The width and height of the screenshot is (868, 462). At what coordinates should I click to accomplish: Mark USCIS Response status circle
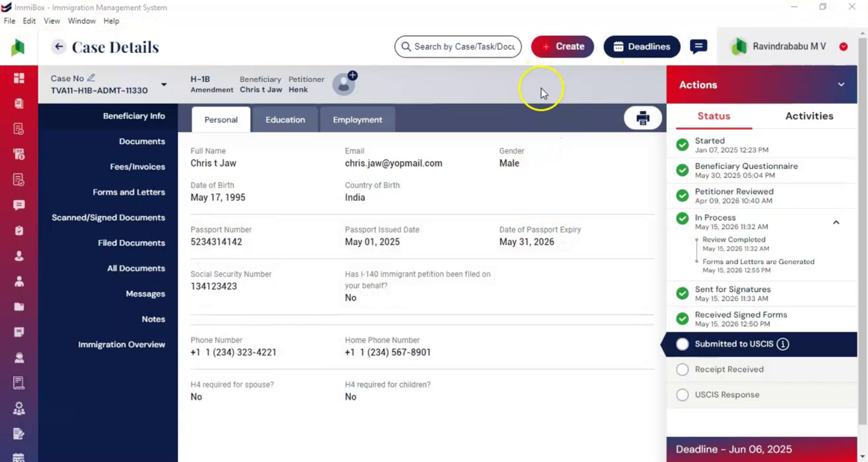click(x=682, y=395)
